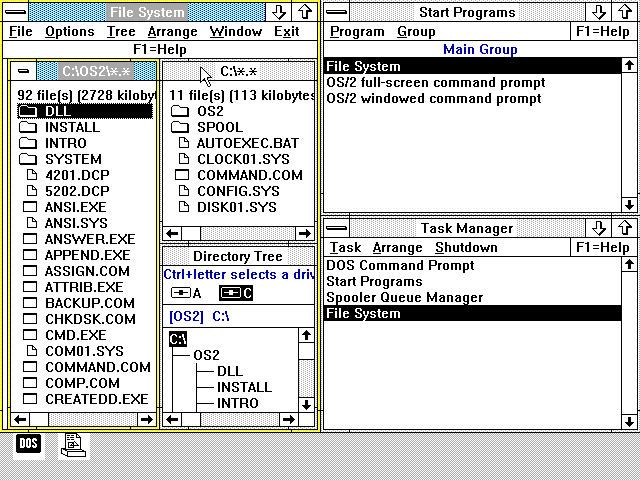Image resolution: width=640 pixels, height=480 pixels.
Task: Click the INSTALL folder icon in C:\OS2 list
Action: [x=28, y=127]
